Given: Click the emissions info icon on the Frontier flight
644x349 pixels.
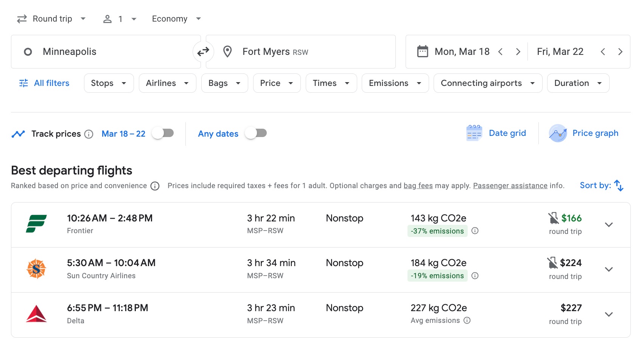Looking at the screenshot, I should tap(476, 231).
